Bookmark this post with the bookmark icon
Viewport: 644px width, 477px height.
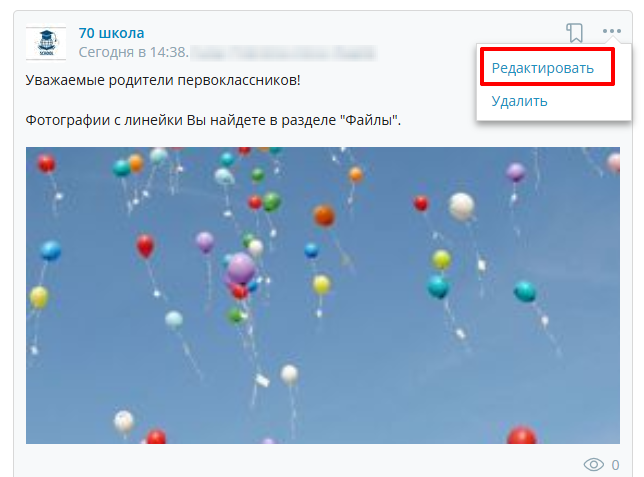click(x=575, y=32)
